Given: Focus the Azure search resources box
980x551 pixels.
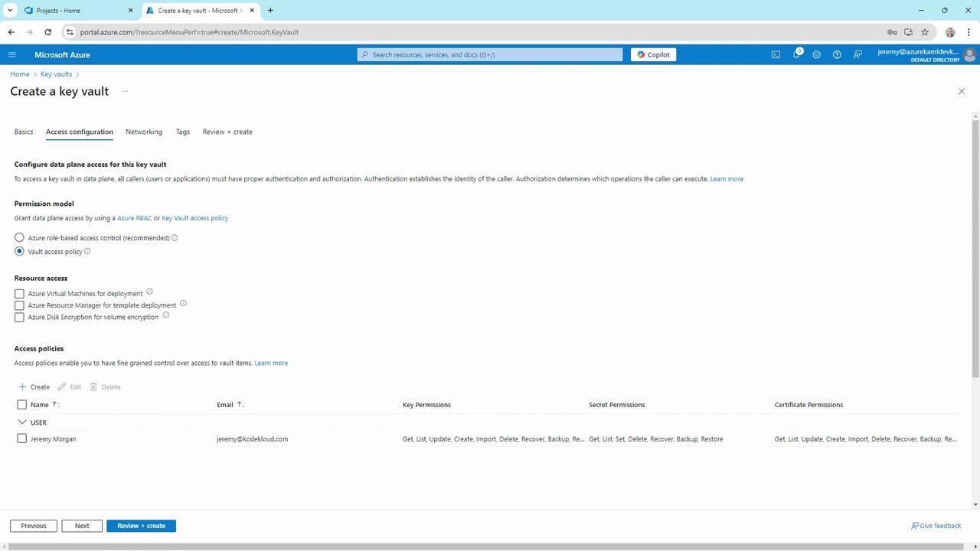Looking at the screenshot, I should (490, 54).
